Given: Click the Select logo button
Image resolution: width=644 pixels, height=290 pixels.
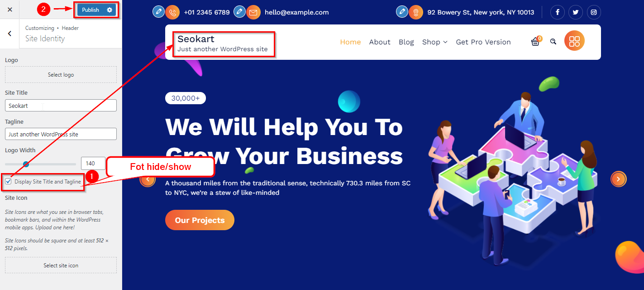Looking at the screenshot, I should pos(61,75).
